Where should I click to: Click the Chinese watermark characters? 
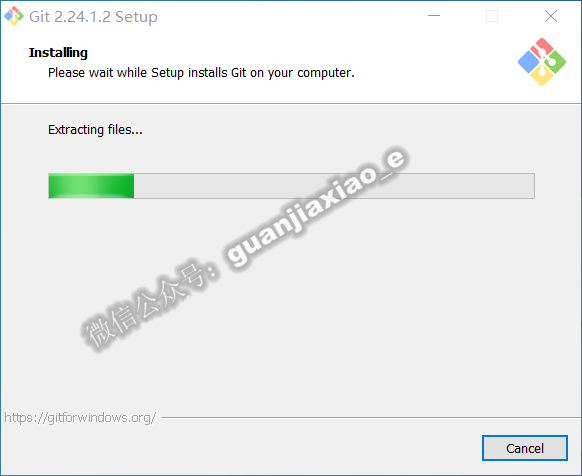[x=150, y=305]
